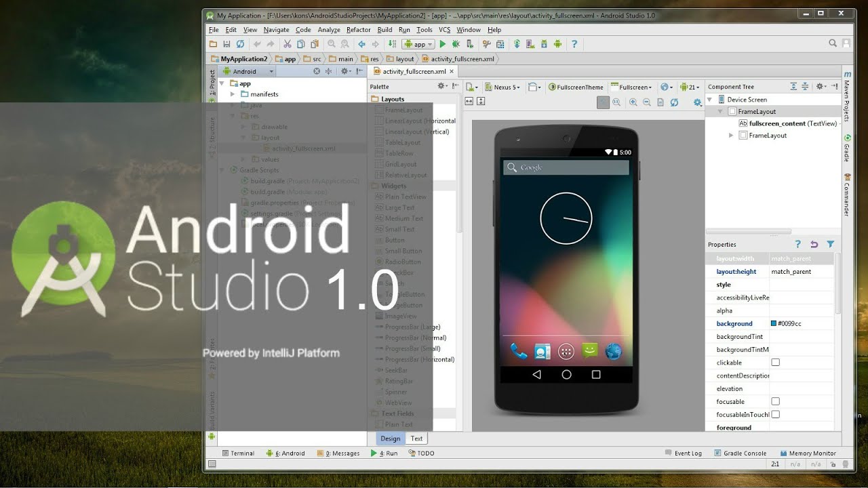Open the Gradle Console tool window

[740, 453]
